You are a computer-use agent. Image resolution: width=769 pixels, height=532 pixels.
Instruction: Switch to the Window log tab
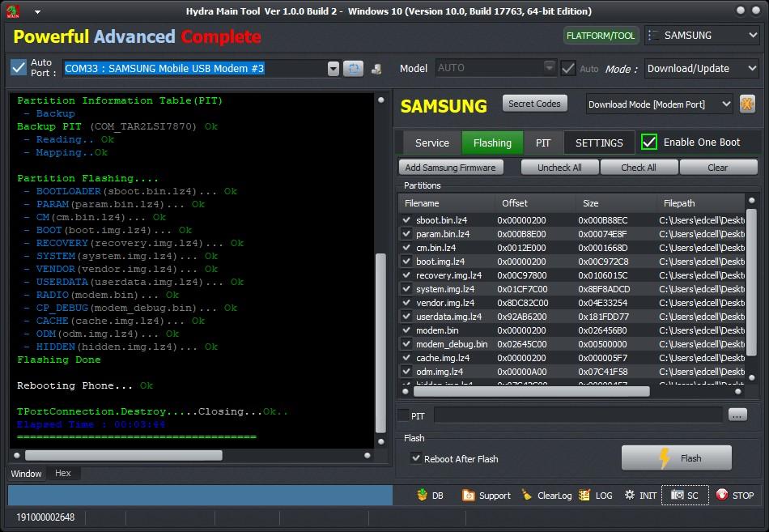pos(27,474)
